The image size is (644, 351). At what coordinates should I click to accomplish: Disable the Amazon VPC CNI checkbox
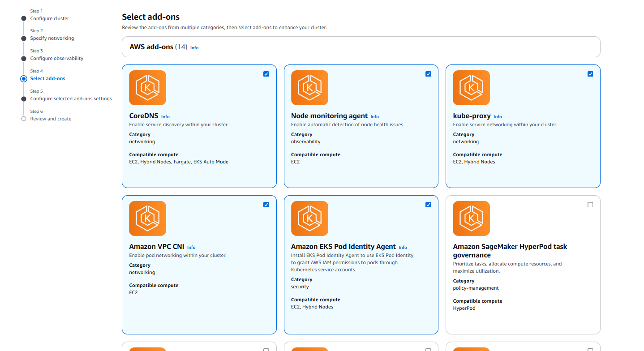tap(266, 205)
